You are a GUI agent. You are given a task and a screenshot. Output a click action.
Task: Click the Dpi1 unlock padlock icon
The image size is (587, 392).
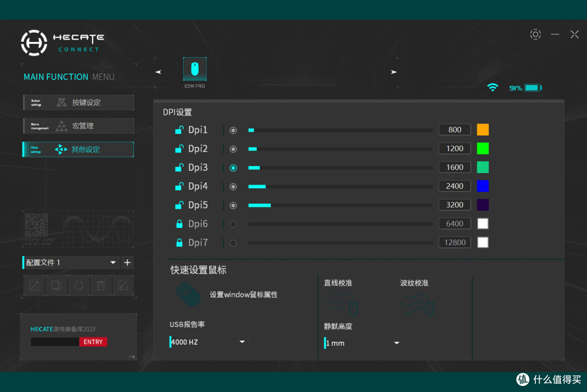tap(179, 130)
